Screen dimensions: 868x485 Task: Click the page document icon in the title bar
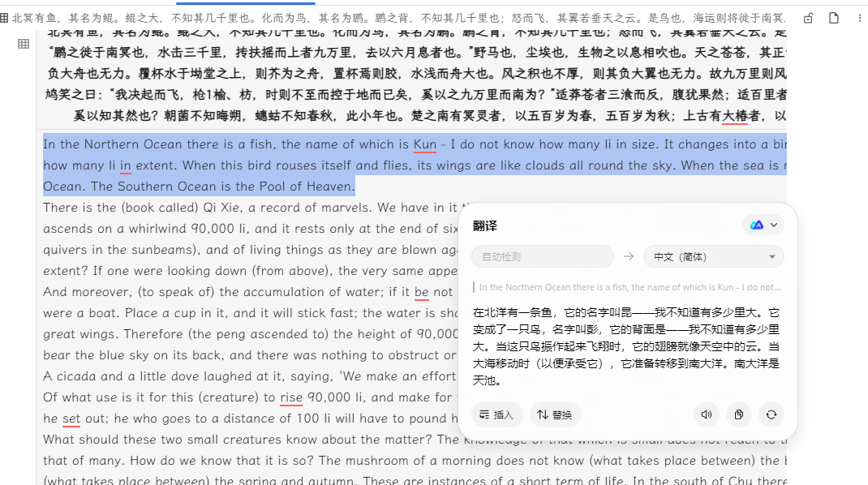pyautogui.click(x=834, y=19)
